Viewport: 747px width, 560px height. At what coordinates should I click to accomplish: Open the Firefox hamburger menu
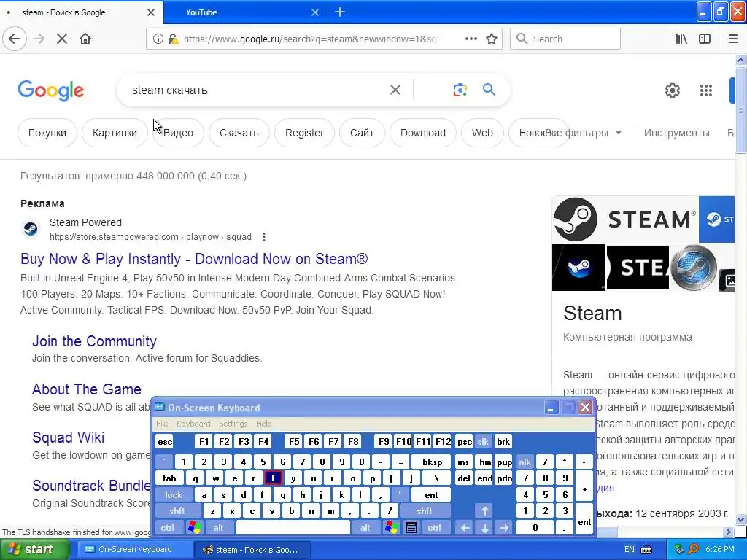coord(733,39)
